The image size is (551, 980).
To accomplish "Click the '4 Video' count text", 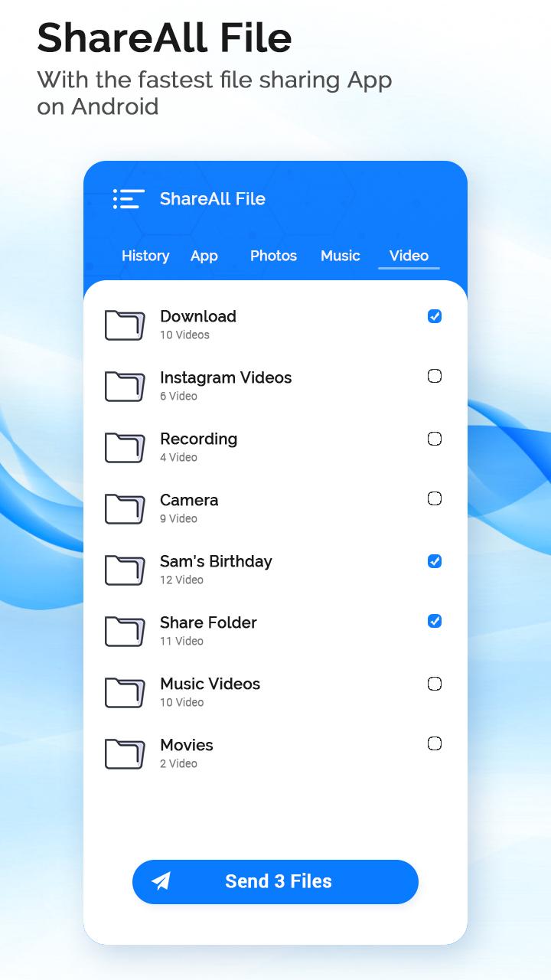I will (x=179, y=457).
